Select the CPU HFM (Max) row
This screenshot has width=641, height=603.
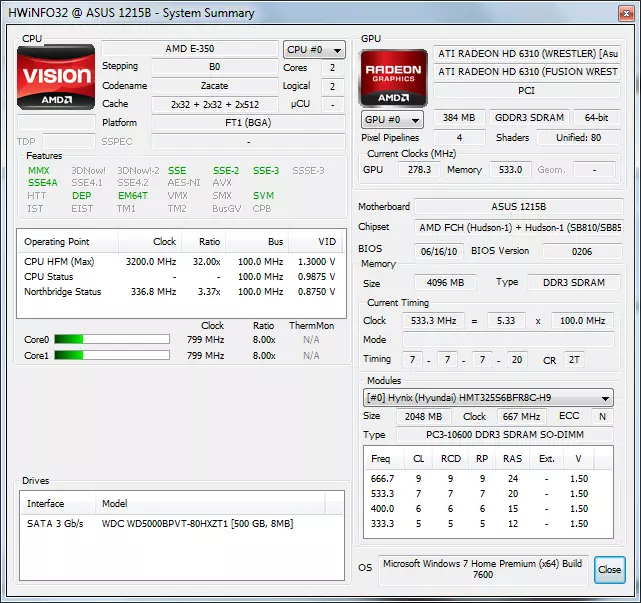[181, 262]
